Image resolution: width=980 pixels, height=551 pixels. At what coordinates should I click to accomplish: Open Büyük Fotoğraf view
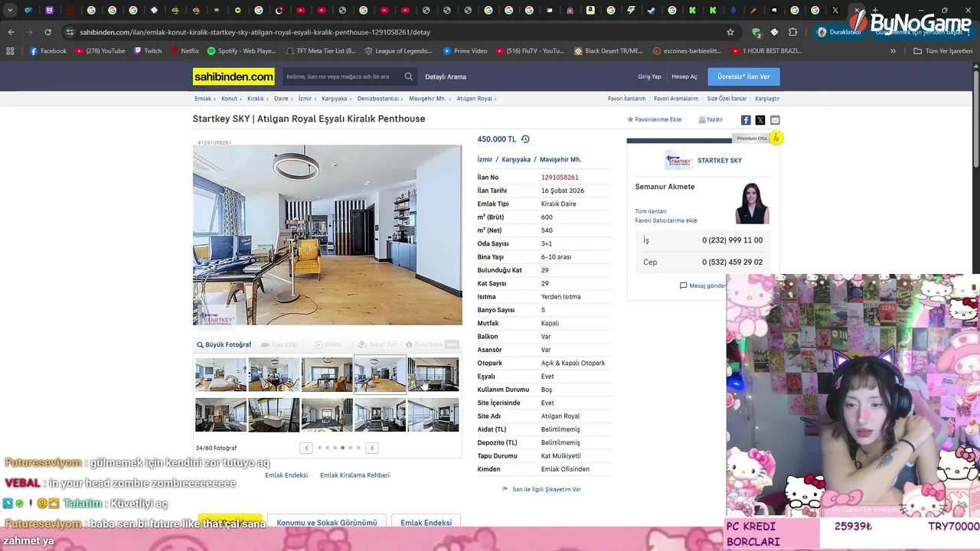click(224, 345)
